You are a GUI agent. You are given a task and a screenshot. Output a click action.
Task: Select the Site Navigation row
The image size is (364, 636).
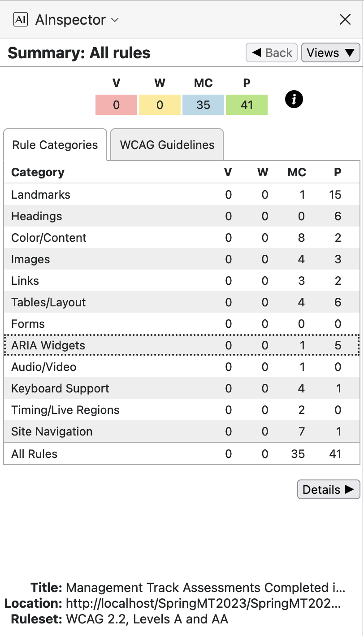(182, 431)
